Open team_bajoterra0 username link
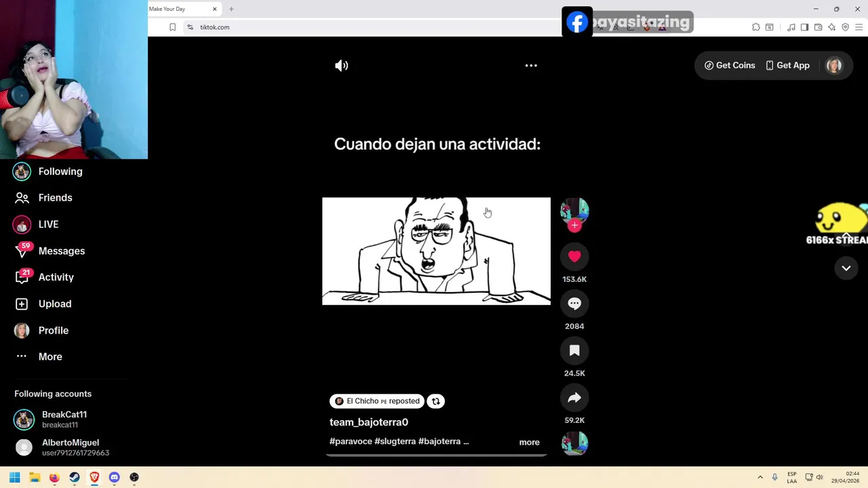Image resolution: width=868 pixels, height=488 pixels. pos(369,422)
